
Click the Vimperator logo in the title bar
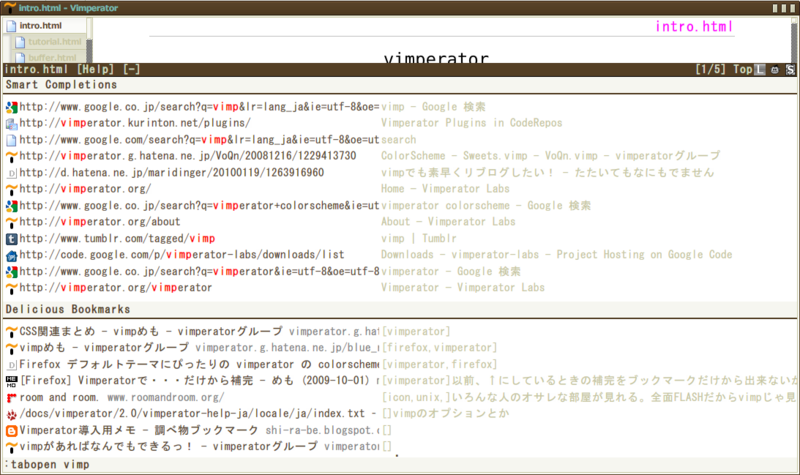pyautogui.click(x=10, y=8)
